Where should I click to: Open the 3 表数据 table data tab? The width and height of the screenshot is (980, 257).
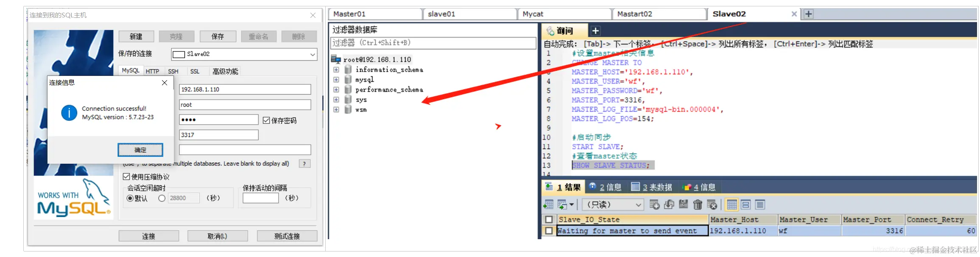[x=652, y=187]
